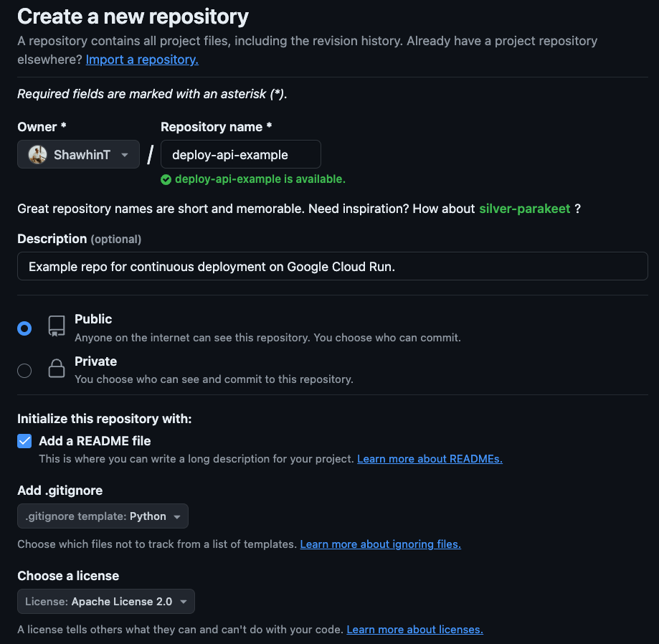
Task: Click the Add a README file label
Action: [x=95, y=441]
